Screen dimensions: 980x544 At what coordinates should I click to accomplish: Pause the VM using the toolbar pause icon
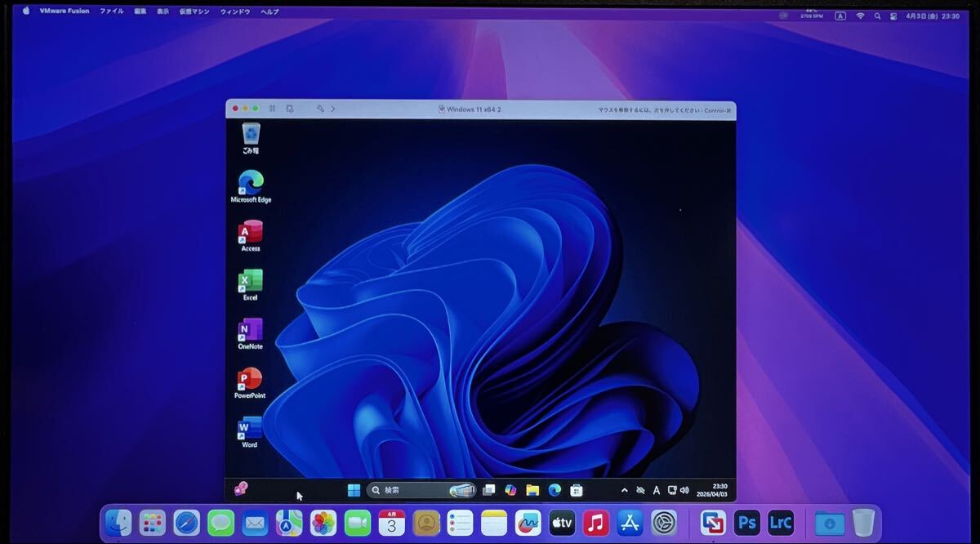271,109
